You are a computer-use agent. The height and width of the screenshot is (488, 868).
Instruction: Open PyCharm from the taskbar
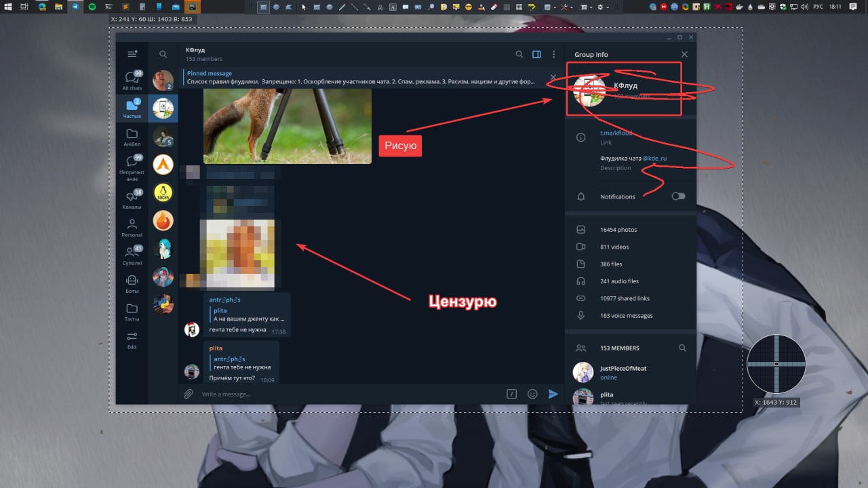tap(193, 7)
